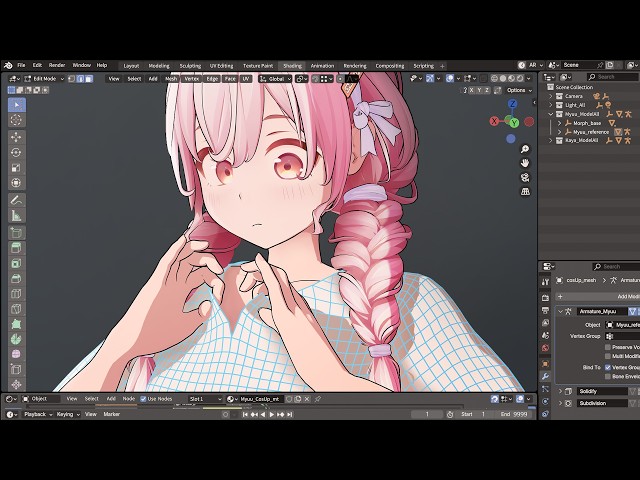Click the blue Z axis gizmo

tap(513, 103)
